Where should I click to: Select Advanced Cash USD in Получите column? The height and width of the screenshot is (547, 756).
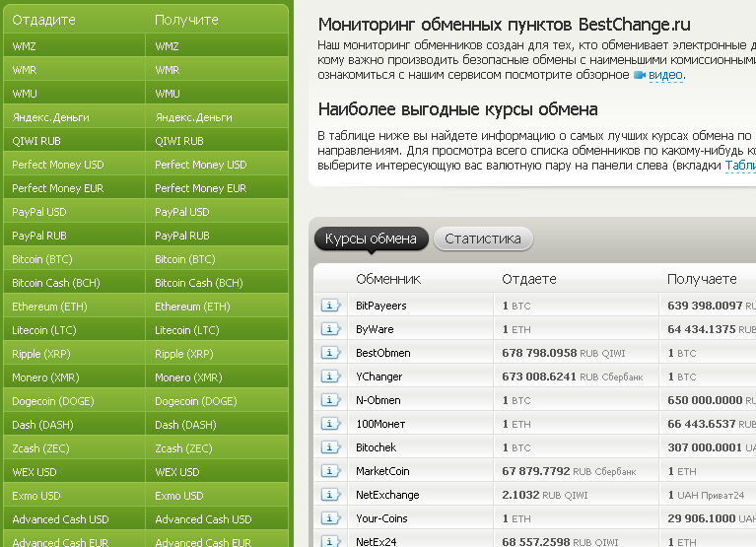tap(217, 518)
